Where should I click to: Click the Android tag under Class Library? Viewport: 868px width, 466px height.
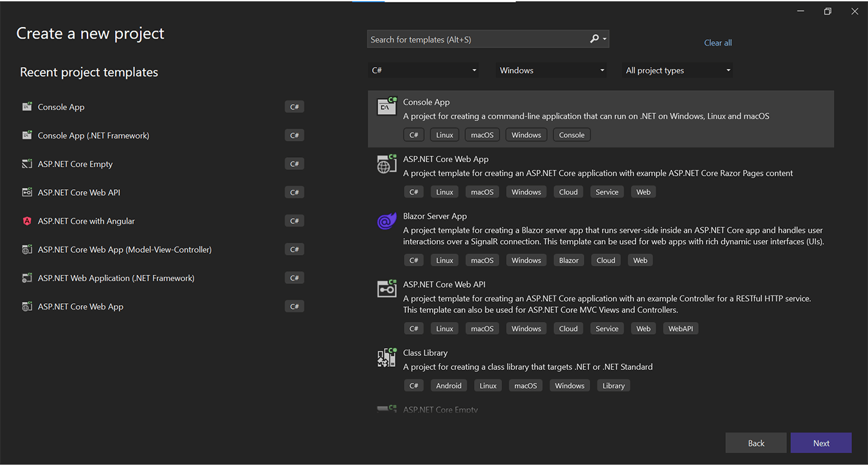coord(449,386)
